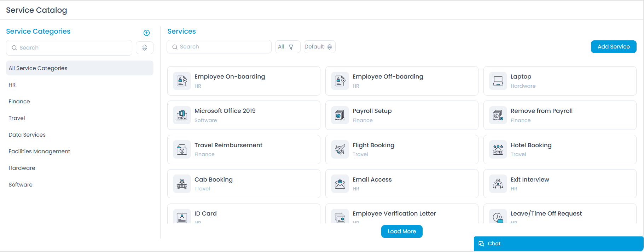This screenshot has height=252, width=644.
Task: Click the Flight Booking airplane icon
Action: (340, 149)
